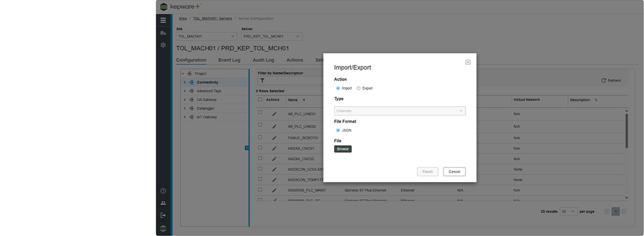This screenshot has width=644, height=236.
Task: Click the logout icon in sidebar
Action: [x=163, y=215]
